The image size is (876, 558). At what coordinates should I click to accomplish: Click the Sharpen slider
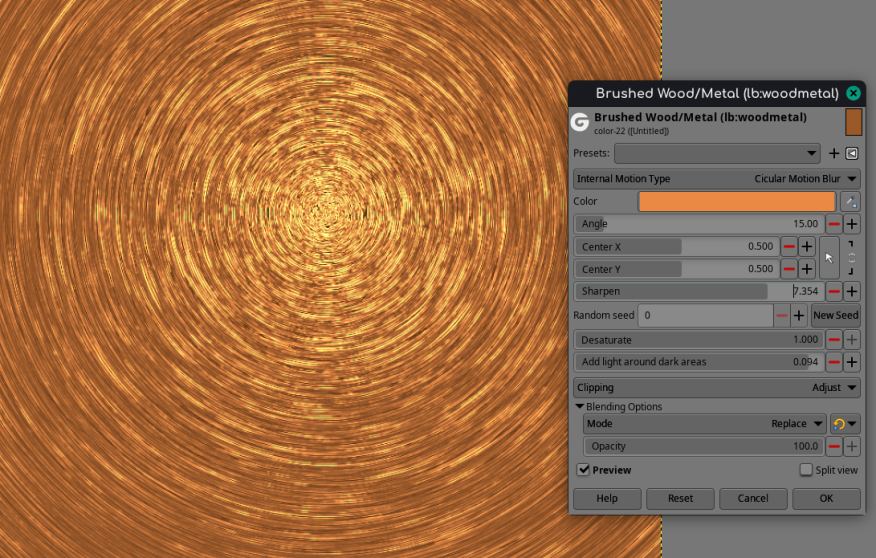pos(699,291)
